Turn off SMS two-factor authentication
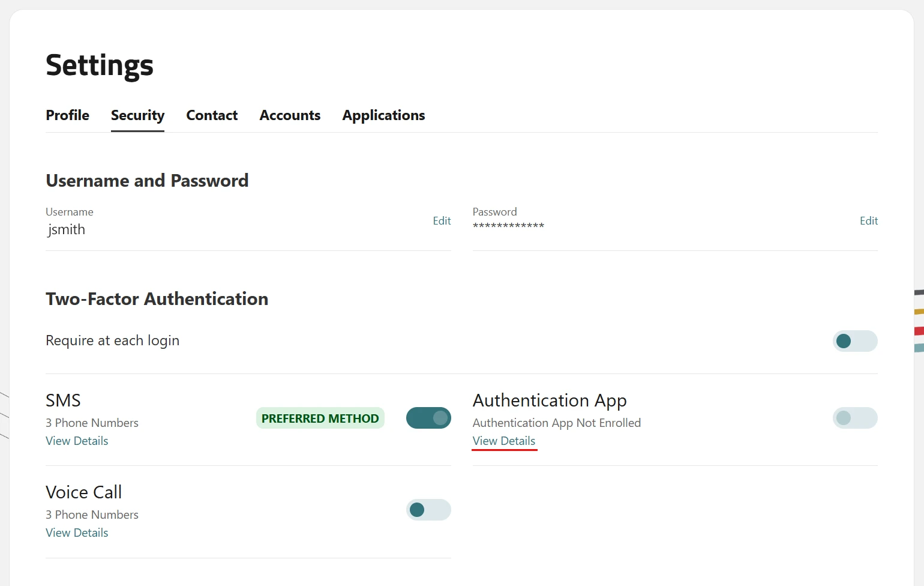The height and width of the screenshot is (586, 924). [428, 418]
